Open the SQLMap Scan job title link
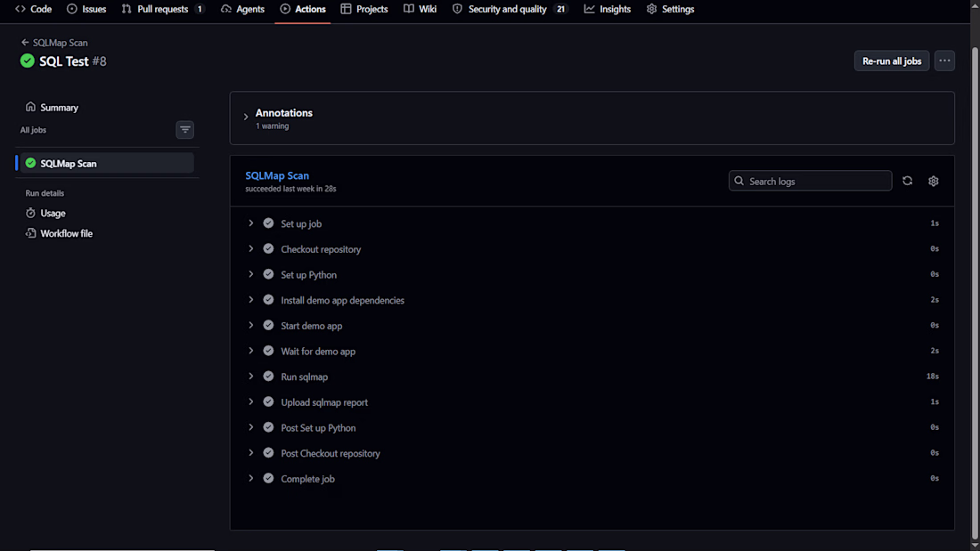Screen dimensions: 980x551 (x=277, y=175)
